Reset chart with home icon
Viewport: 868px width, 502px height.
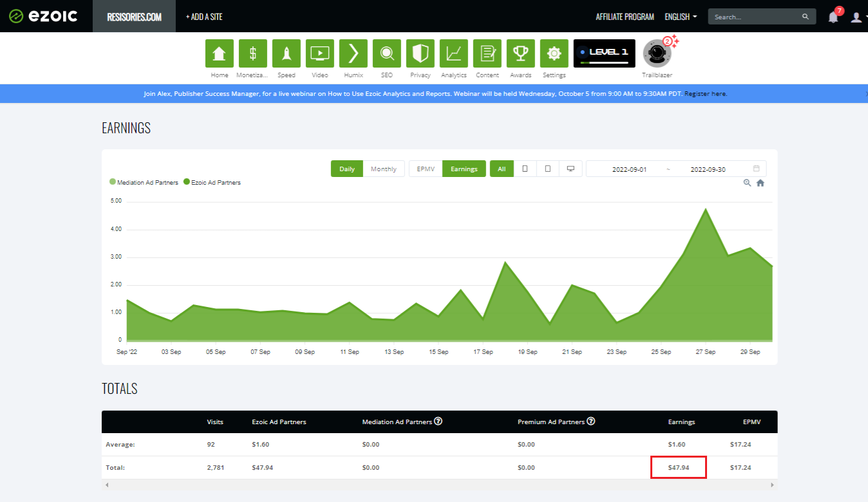760,183
